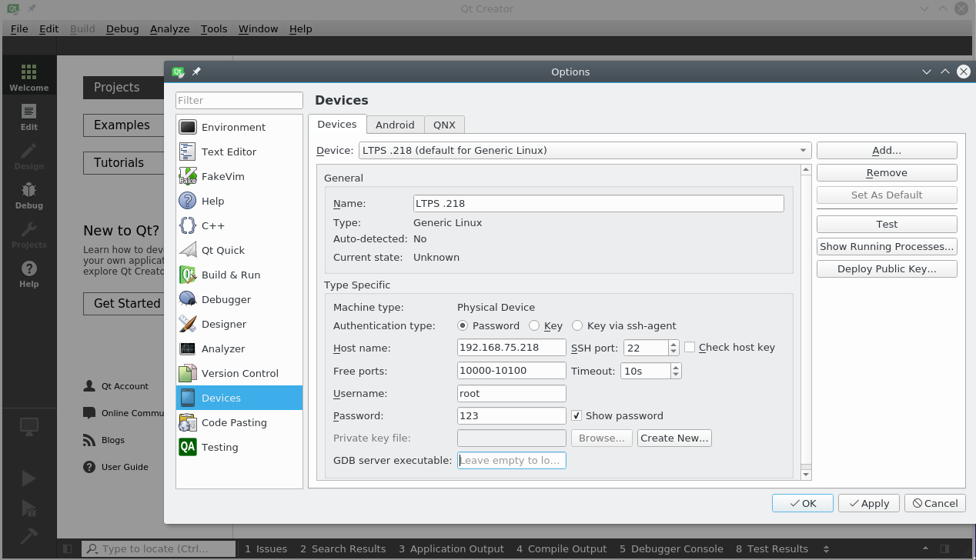Viewport: 976px width, 560px height.
Task: Open the Tools menu
Action: coord(214,28)
